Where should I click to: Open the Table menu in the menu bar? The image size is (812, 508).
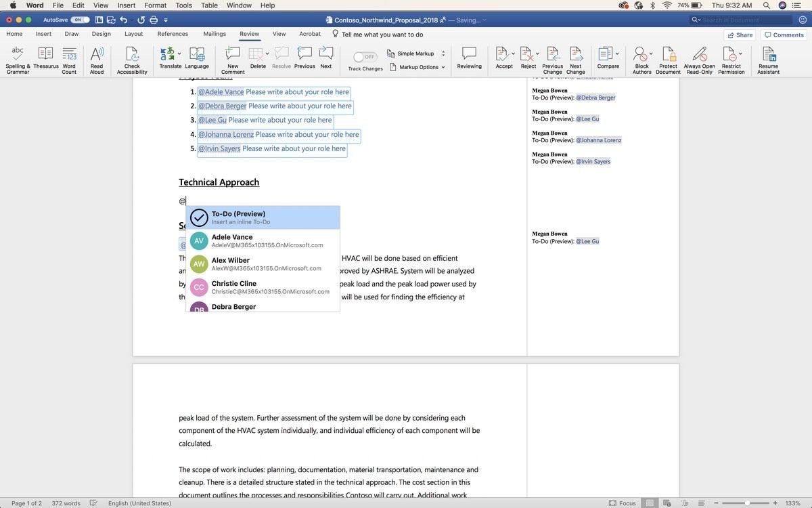(x=209, y=5)
